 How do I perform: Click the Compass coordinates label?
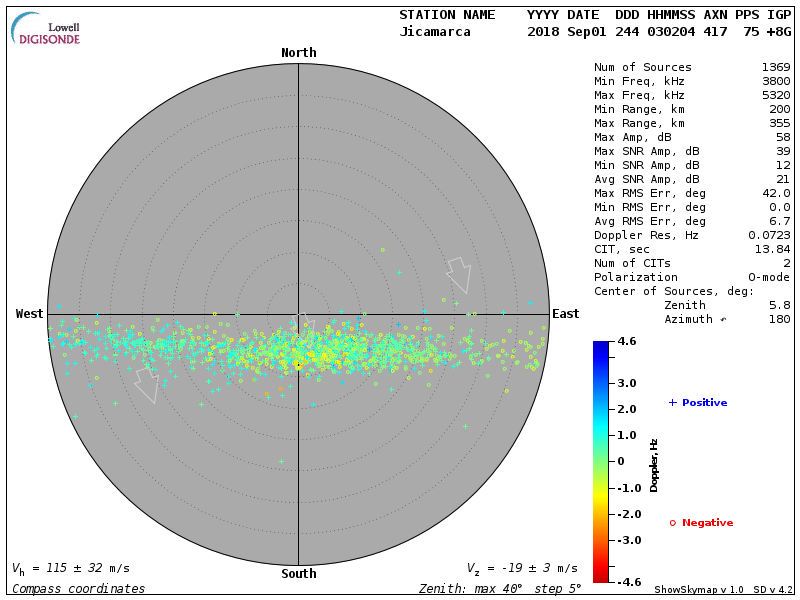[78, 589]
